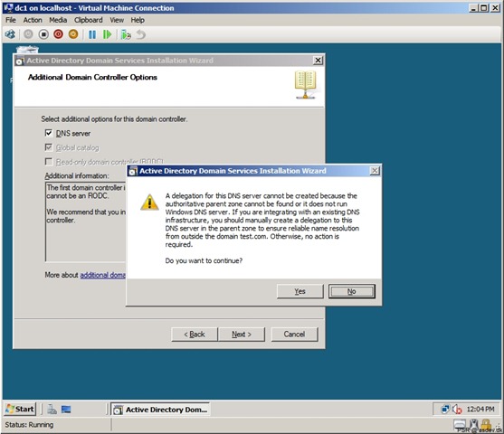The height and width of the screenshot is (434, 504).
Task: Click the Next button in wizard
Action: click(x=242, y=335)
